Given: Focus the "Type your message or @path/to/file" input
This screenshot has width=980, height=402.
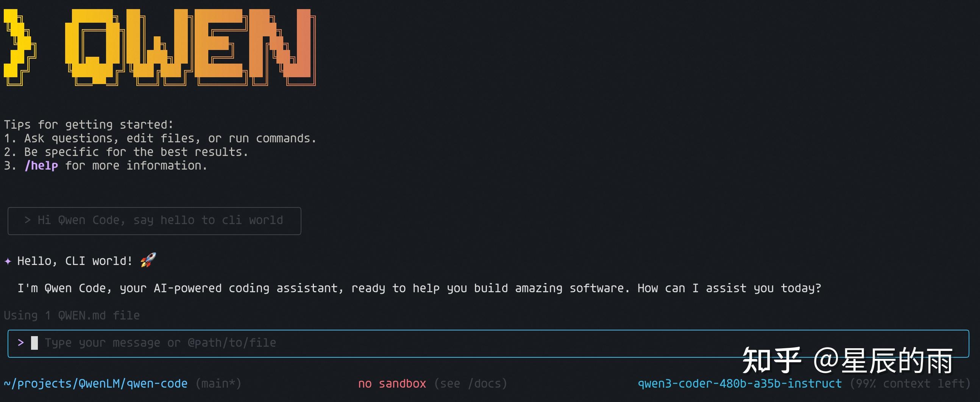Looking at the screenshot, I should pyautogui.click(x=488, y=343).
